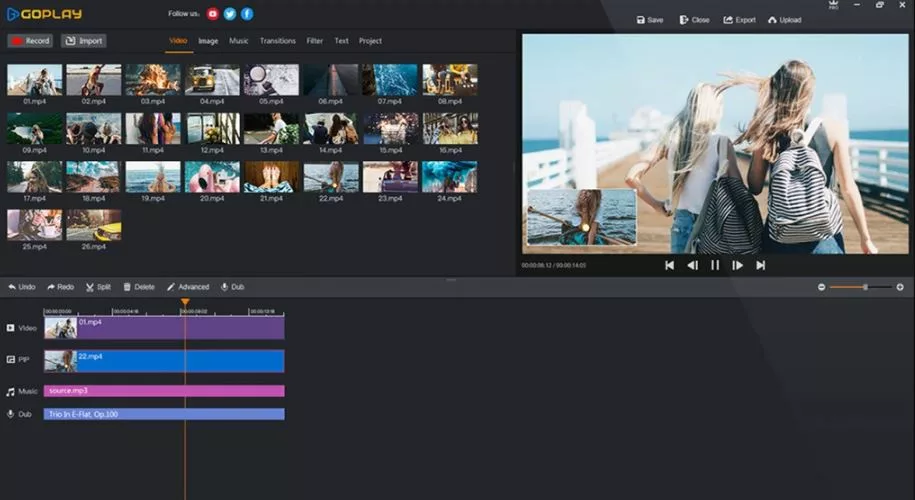
Task: Switch to the Image tab
Action: click(x=208, y=41)
